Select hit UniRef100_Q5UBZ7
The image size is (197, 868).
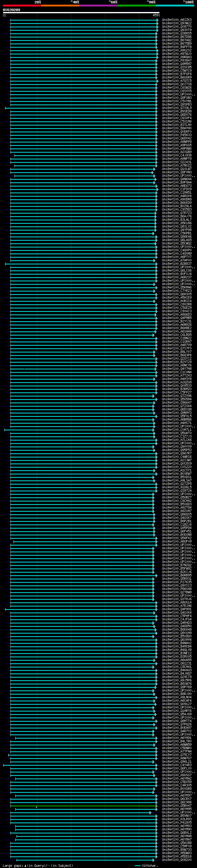pos(177,497)
